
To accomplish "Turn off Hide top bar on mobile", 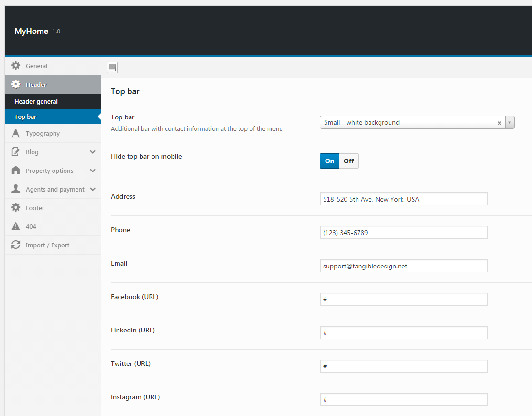I will pyautogui.click(x=349, y=161).
